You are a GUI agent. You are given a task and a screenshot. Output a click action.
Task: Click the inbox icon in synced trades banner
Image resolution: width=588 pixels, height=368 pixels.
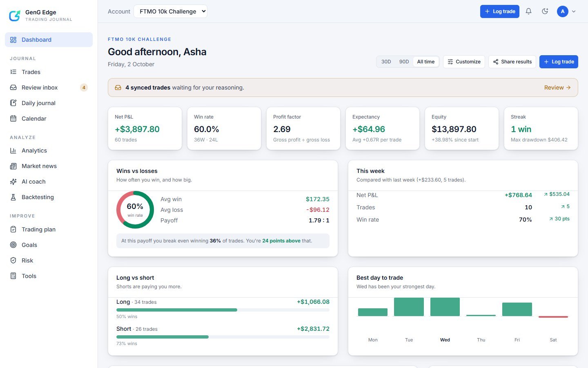pos(118,88)
